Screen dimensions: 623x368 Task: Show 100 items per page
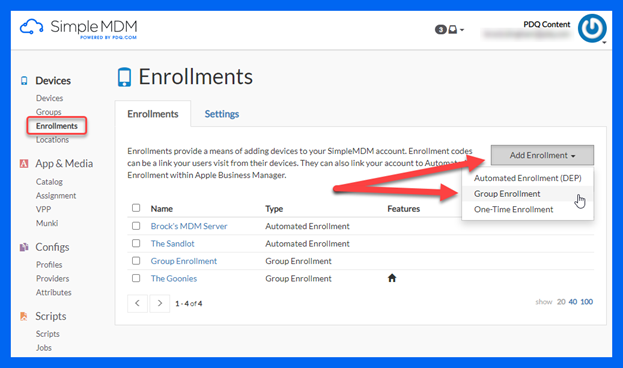[x=586, y=302]
